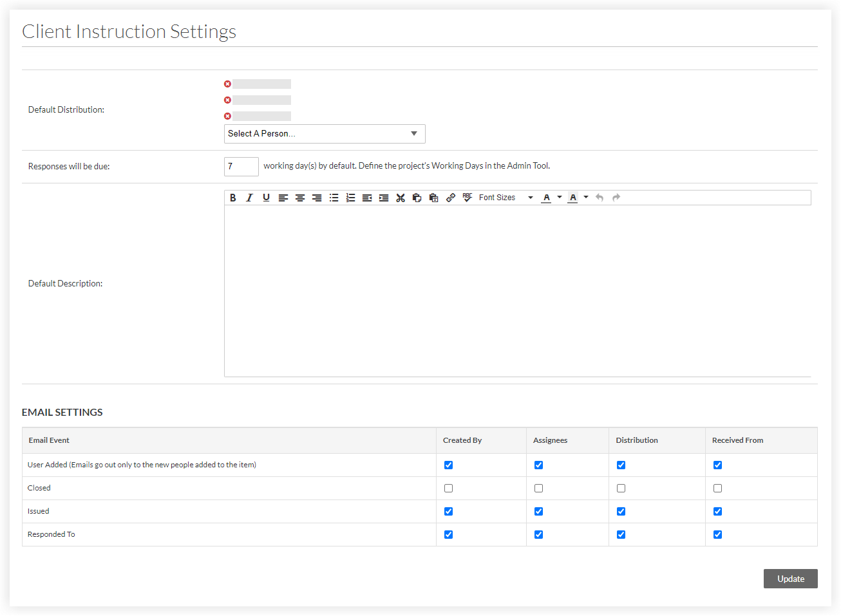Insert a bulleted list
Screen dimensions: 841x616
pyautogui.click(x=334, y=198)
